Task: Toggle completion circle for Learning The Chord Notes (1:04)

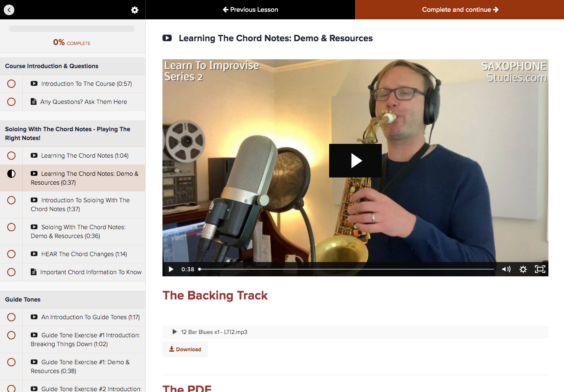Action: pyautogui.click(x=11, y=156)
